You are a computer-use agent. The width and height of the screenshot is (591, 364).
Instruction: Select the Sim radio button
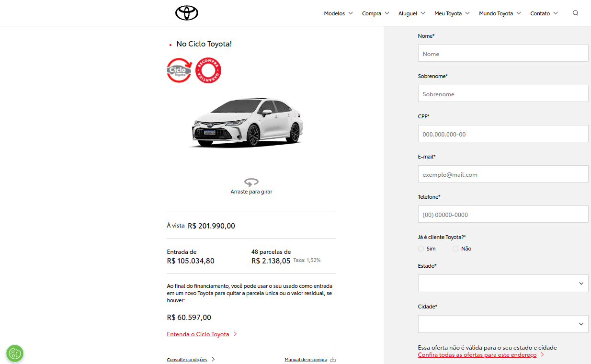(x=421, y=249)
